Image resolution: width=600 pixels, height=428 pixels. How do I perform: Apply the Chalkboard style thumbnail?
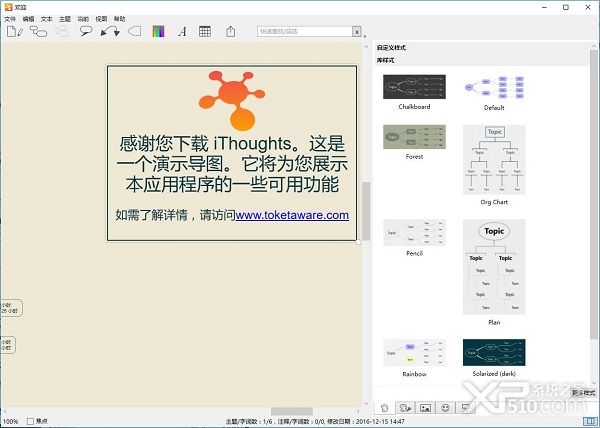(414, 87)
